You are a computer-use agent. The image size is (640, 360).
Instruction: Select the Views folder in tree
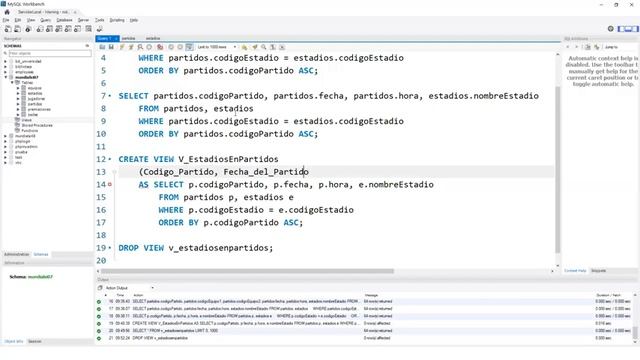[x=27, y=120]
